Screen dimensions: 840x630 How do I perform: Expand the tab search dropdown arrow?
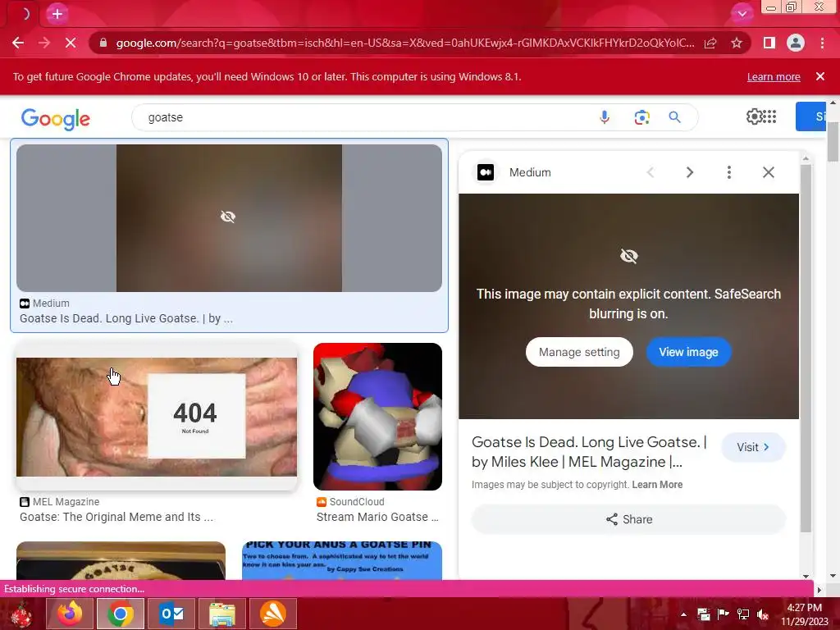(742, 14)
